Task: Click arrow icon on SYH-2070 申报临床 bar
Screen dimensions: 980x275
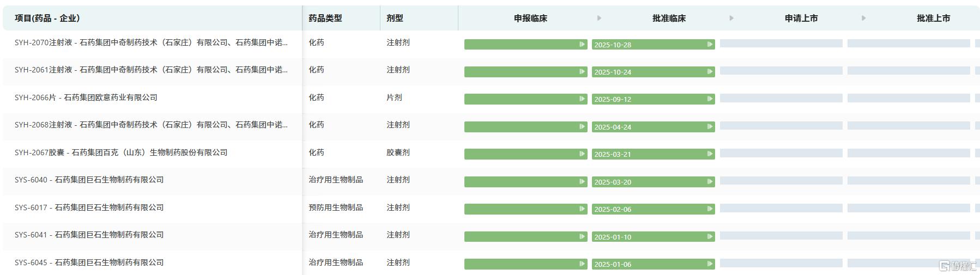Action: 582,44
